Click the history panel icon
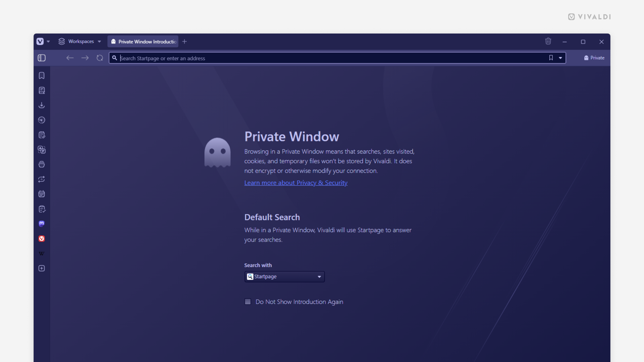The width and height of the screenshot is (644, 362). coord(42,120)
